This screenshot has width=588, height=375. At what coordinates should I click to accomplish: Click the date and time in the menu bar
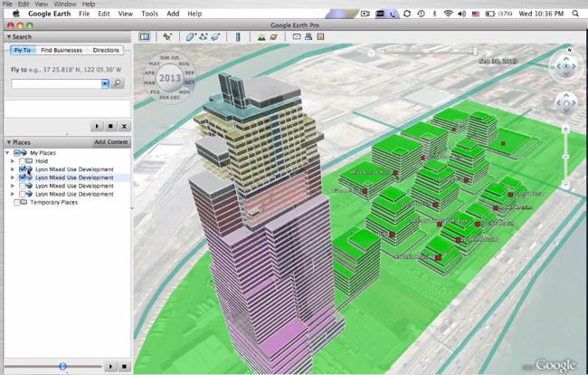click(541, 14)
